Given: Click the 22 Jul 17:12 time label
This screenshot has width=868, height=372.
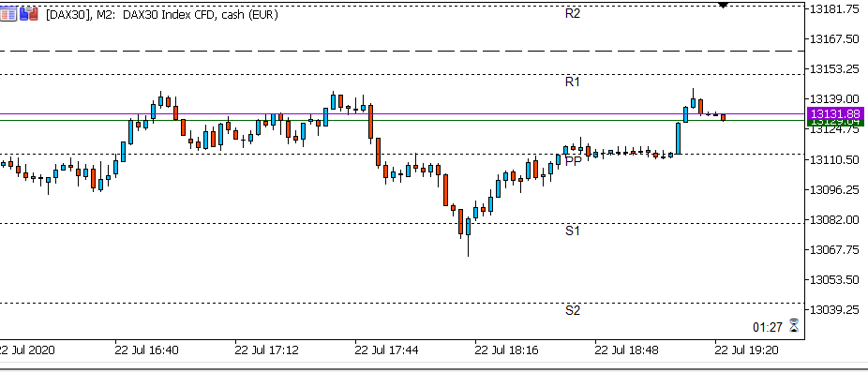Looking at the screenshot, I should tap(267, 350).
